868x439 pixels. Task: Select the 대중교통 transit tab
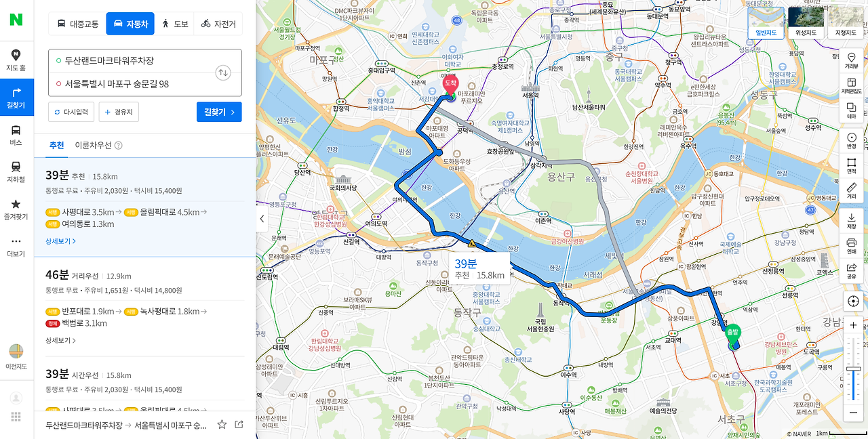coord(77,24)
